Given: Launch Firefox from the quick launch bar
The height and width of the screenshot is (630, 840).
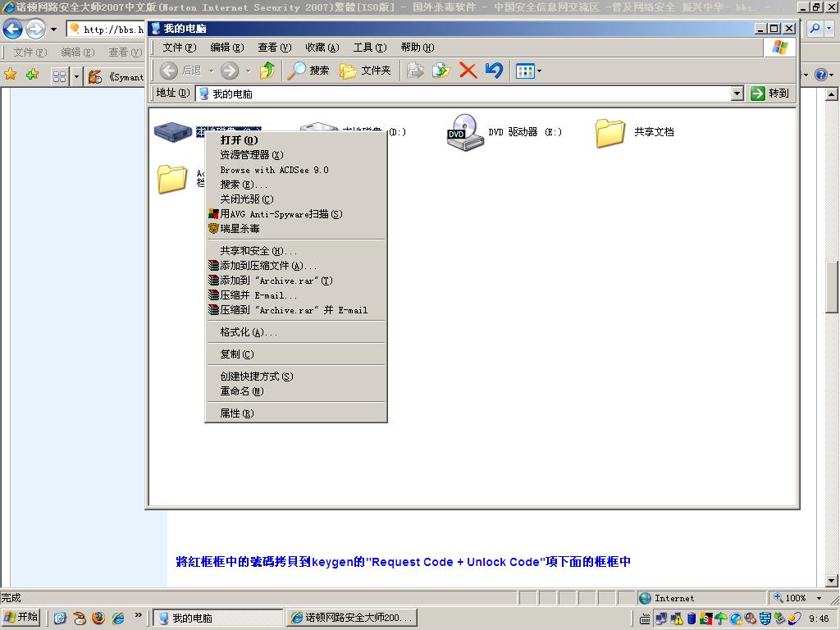Looking at the screenshot, I should tap(98, 618).
